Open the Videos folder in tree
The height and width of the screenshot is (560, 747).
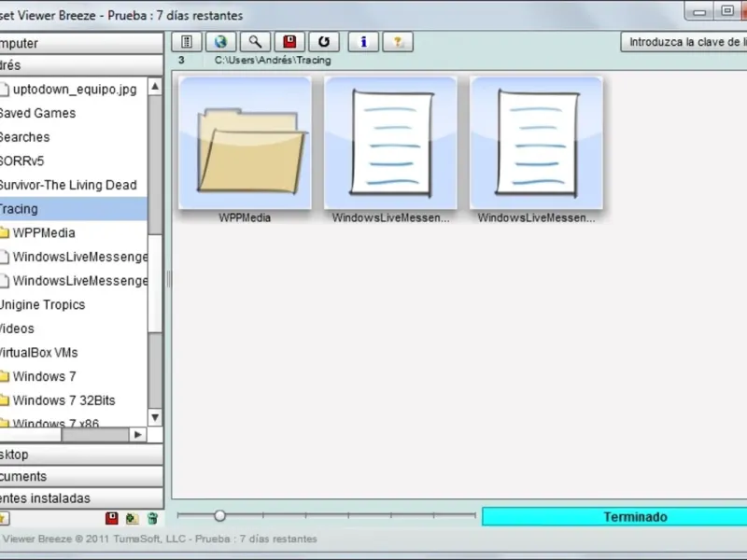17,329
